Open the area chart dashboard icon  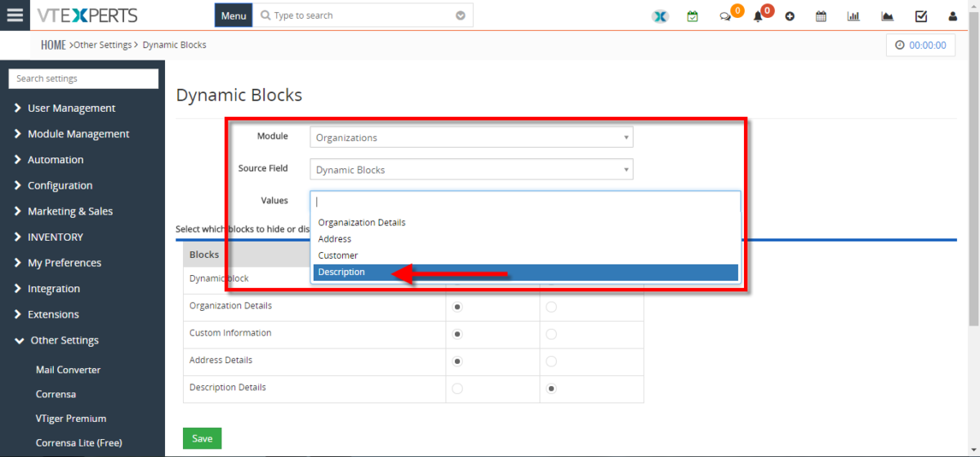coord(888,16)
